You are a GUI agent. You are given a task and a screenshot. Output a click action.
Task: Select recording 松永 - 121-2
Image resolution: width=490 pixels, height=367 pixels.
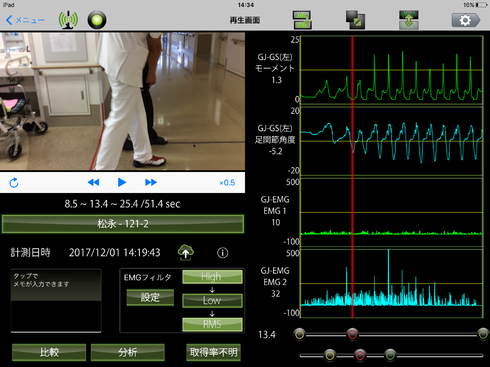point(123,224)
